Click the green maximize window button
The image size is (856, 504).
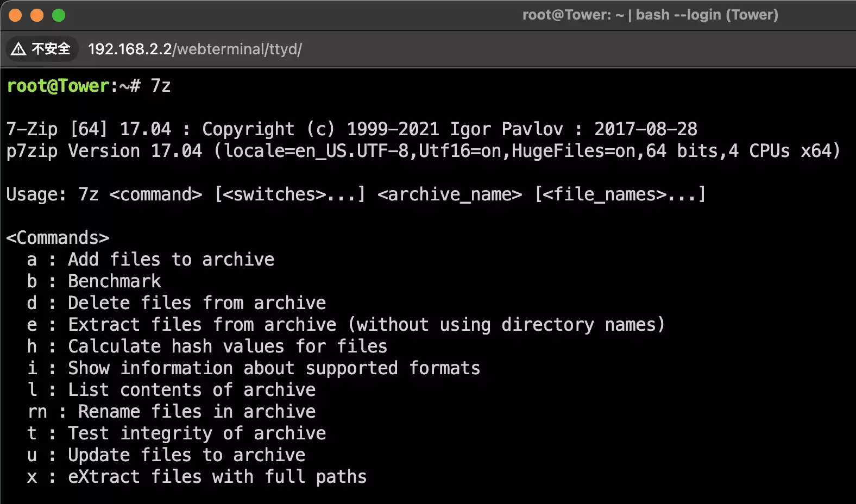pyautogui.click(x=59, y=15)
